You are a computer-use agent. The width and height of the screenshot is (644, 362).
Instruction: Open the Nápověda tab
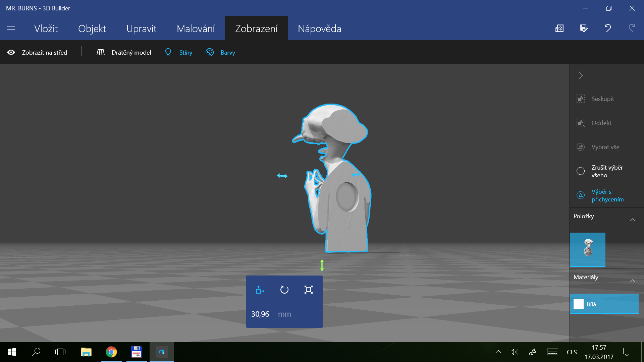[319, 28]
